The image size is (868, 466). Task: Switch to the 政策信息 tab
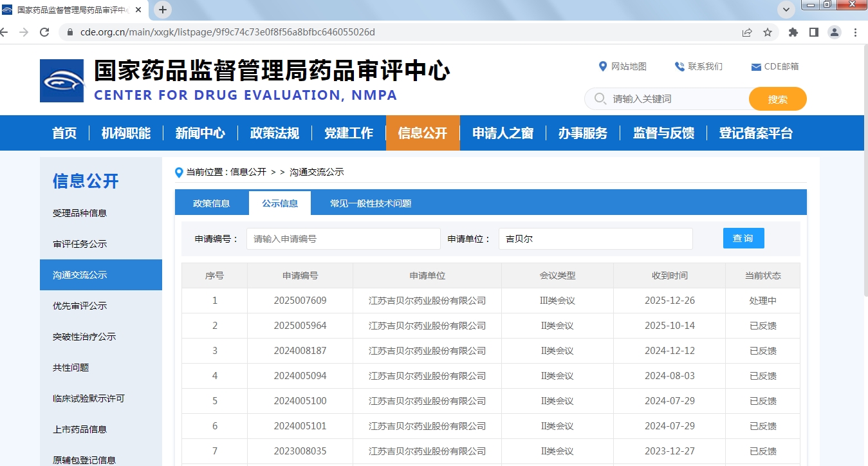[x=211, y=203]
